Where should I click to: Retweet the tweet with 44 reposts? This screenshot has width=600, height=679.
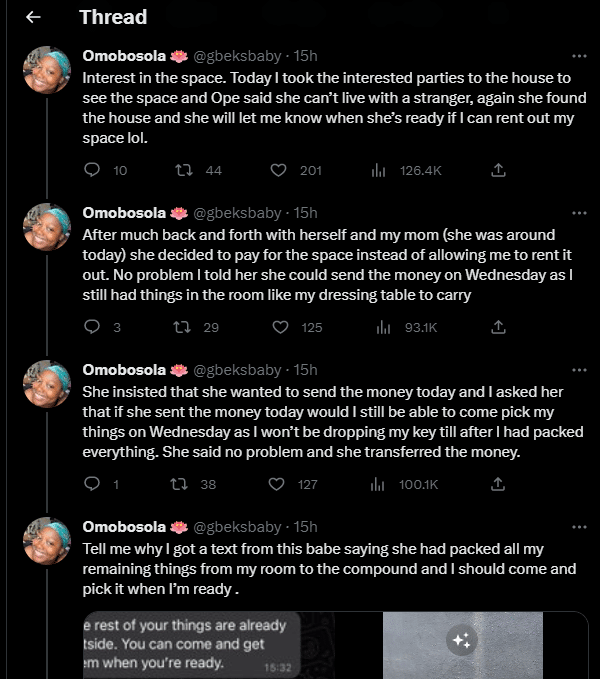pyautogui.click(x=184, y=171)
